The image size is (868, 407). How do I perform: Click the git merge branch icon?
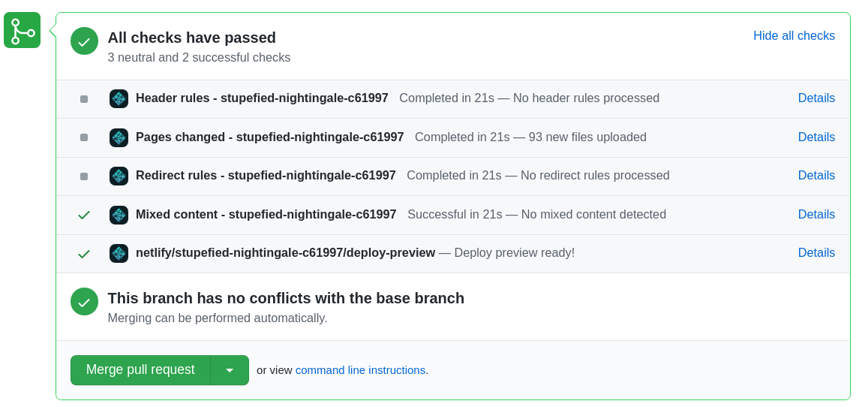pos(22,31)
